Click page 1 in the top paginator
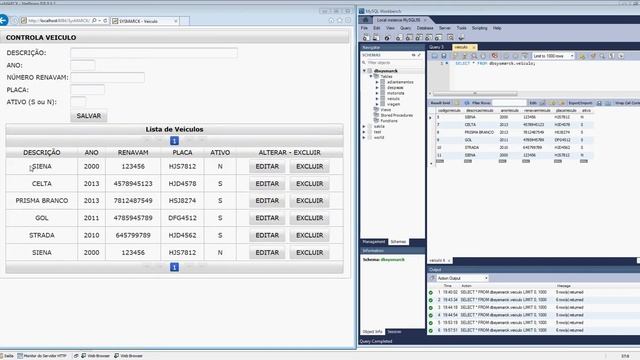 point(174,141)
